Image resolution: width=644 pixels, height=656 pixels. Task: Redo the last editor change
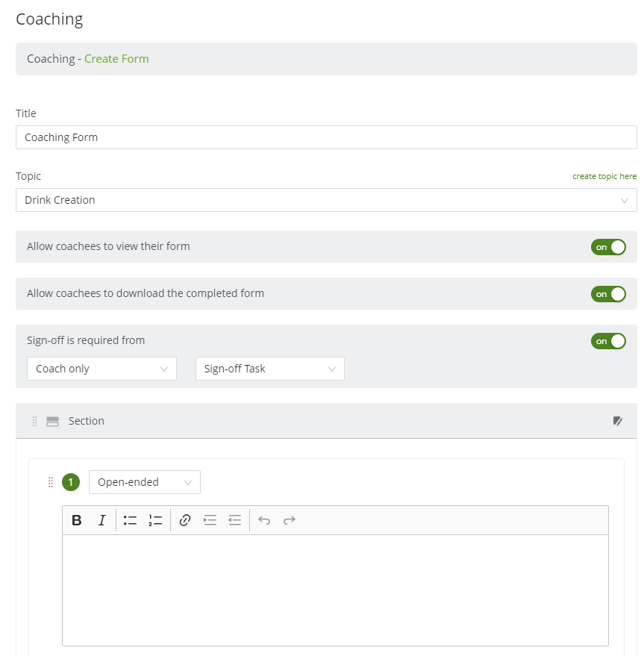click(x=289, y=520)
